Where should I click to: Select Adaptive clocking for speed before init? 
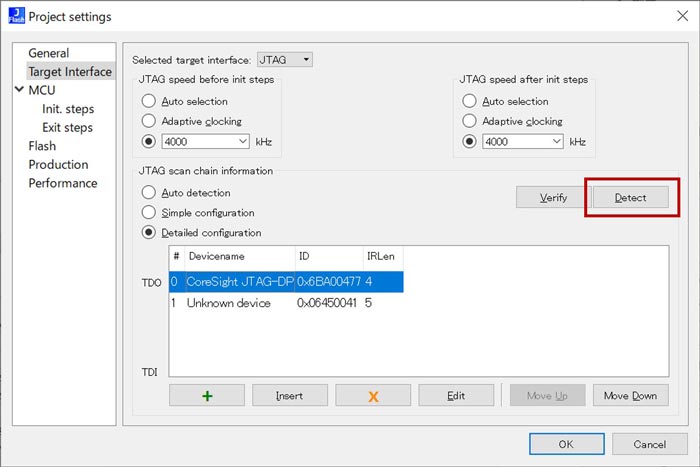(x=148, y=121)
